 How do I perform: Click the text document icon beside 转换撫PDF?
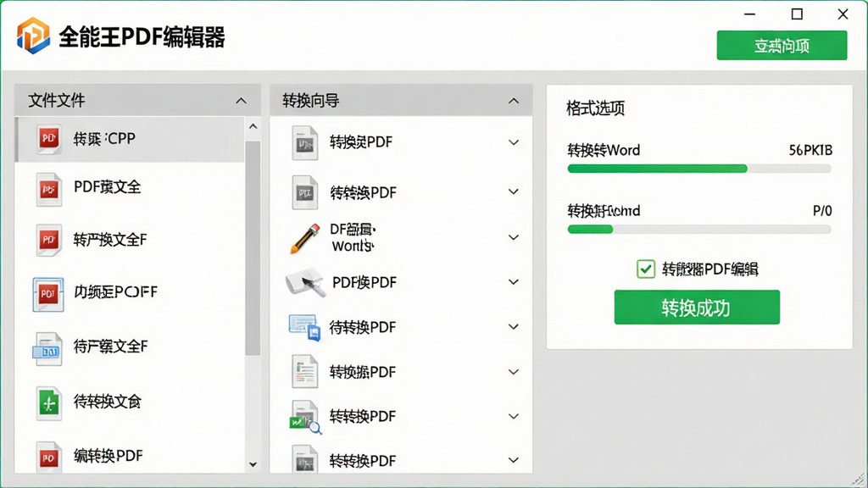click(x=305, y=371)
